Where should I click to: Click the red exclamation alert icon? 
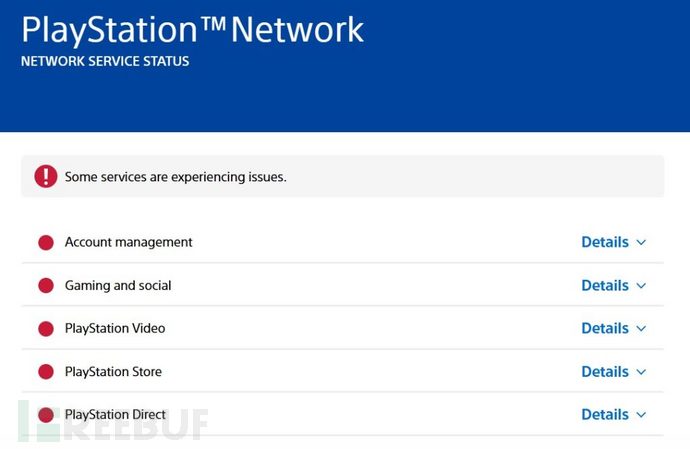click(46, 176)
